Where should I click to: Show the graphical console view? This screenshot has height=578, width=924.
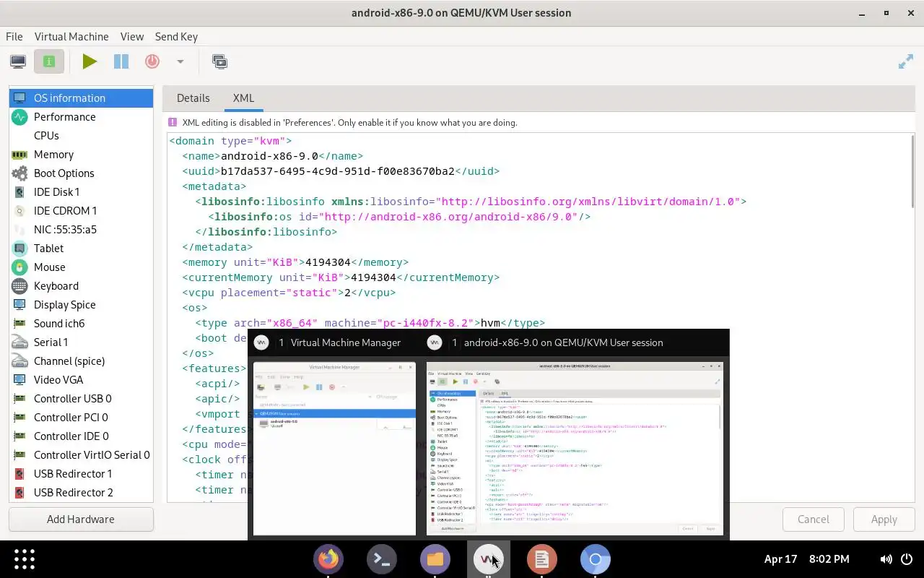pos(18,61)
